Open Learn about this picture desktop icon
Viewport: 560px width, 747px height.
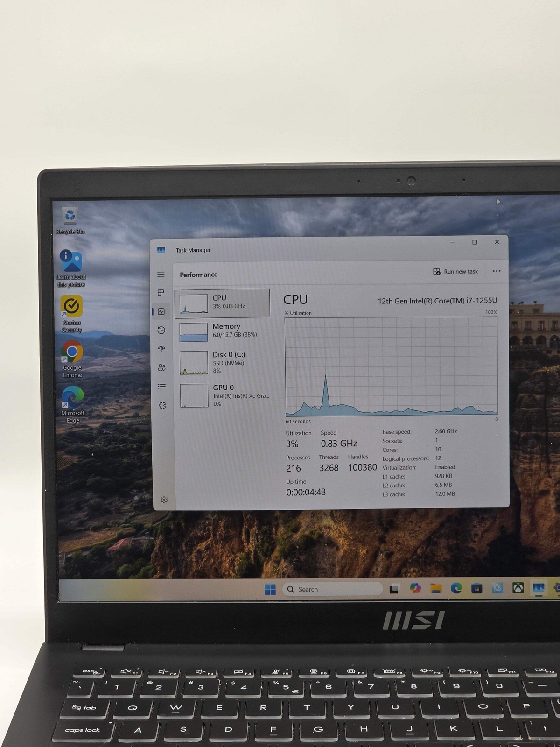click(71, 268)
